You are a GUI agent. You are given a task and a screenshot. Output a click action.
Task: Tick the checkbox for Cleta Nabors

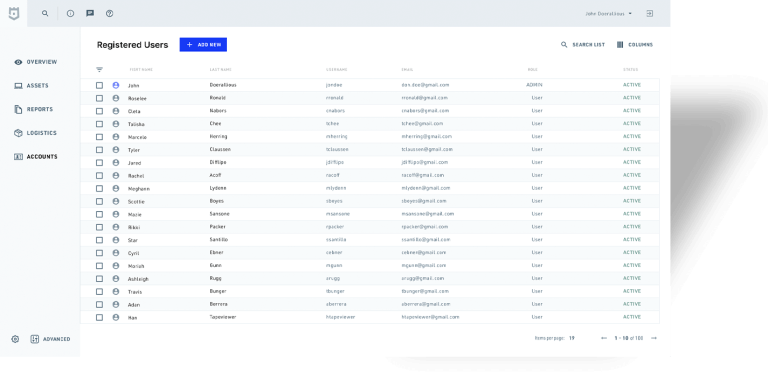click(x=99, y=111)
